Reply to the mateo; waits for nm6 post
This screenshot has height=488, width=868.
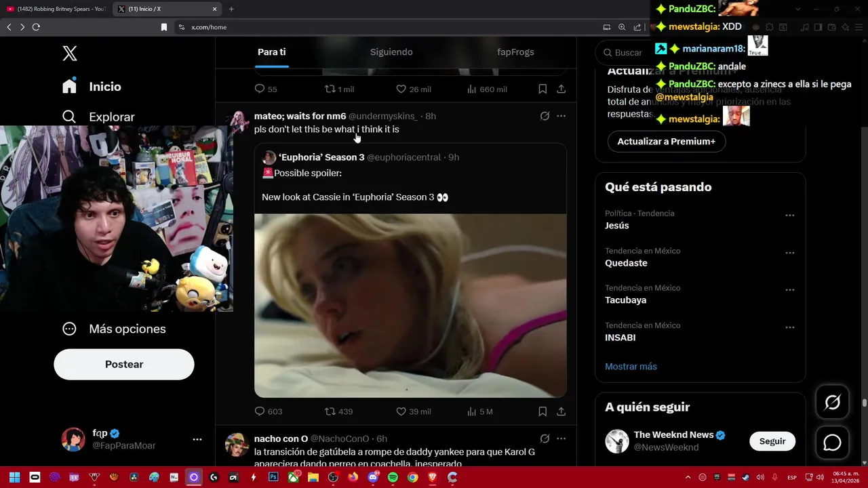point(259,411)
